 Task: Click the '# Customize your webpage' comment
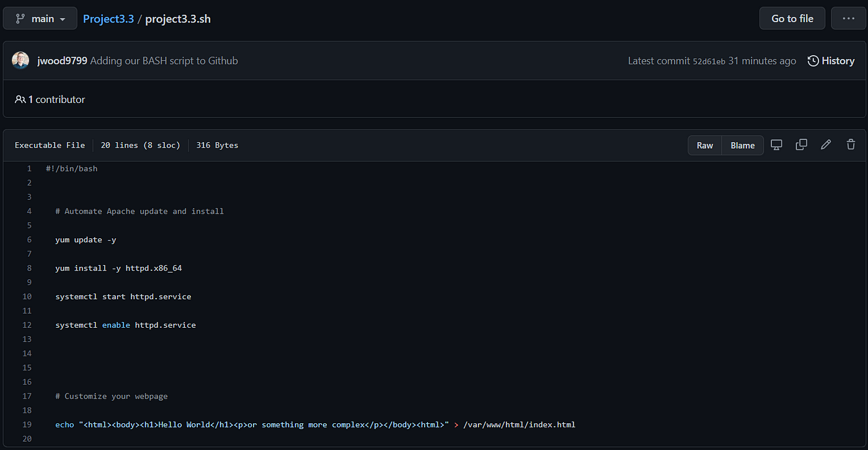[x=112, y=397]
